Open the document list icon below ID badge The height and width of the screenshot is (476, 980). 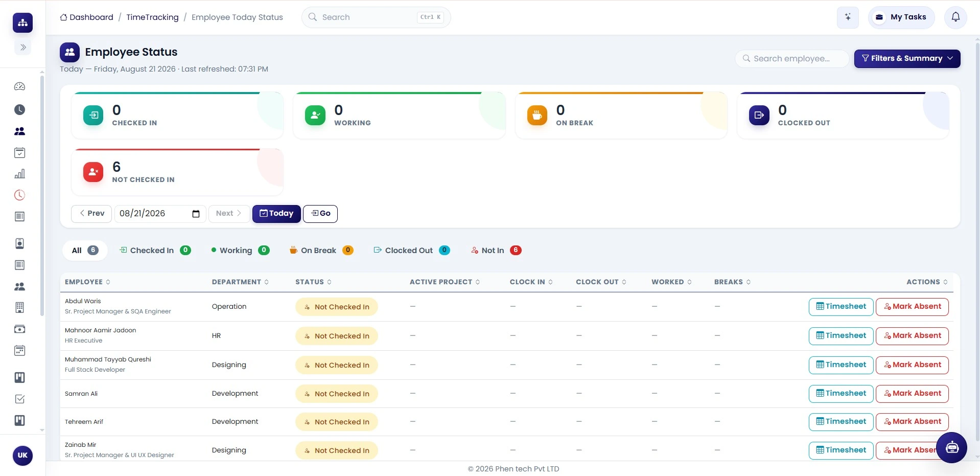click(x=19, y=265)
